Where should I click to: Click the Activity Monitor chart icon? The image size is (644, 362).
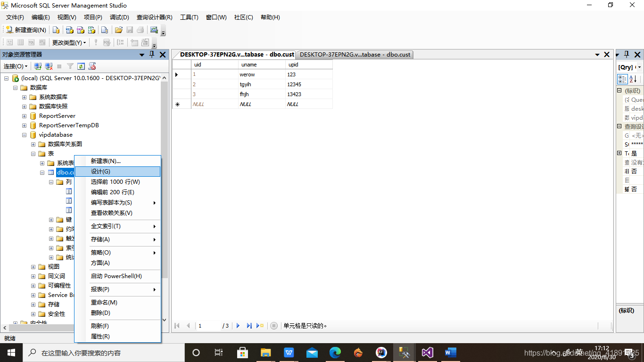154,30
